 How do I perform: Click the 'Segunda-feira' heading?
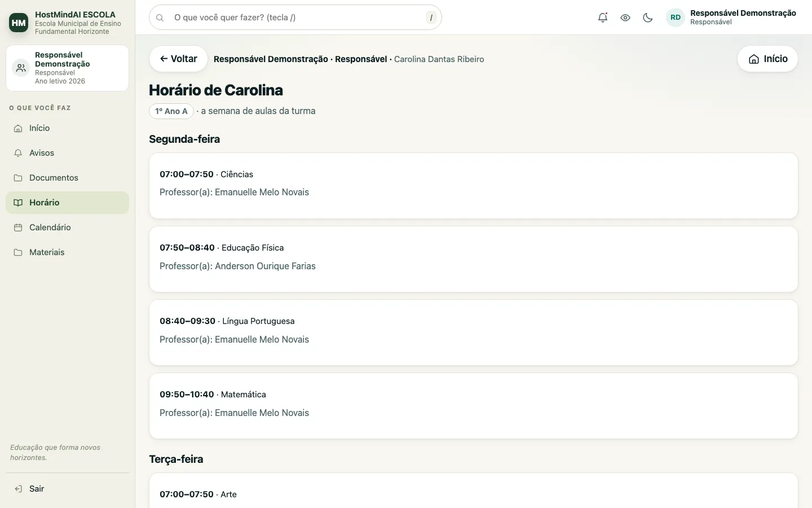click(184, 139)
